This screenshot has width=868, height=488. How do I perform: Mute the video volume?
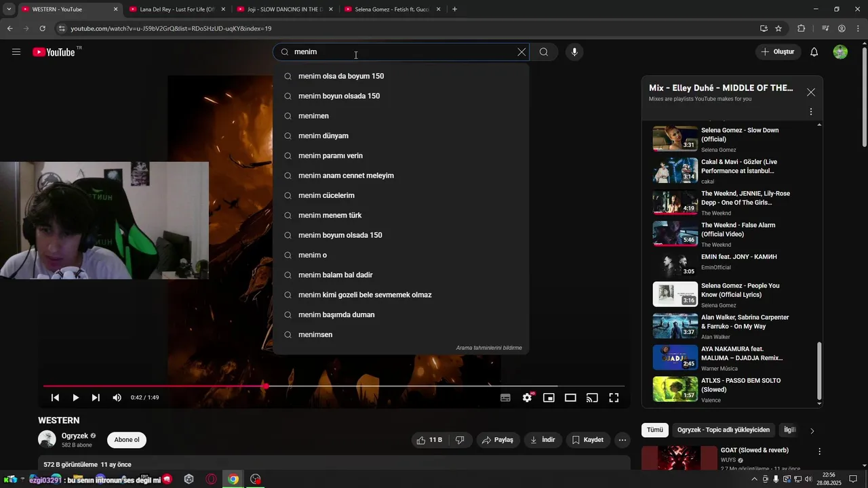[117, 398]
